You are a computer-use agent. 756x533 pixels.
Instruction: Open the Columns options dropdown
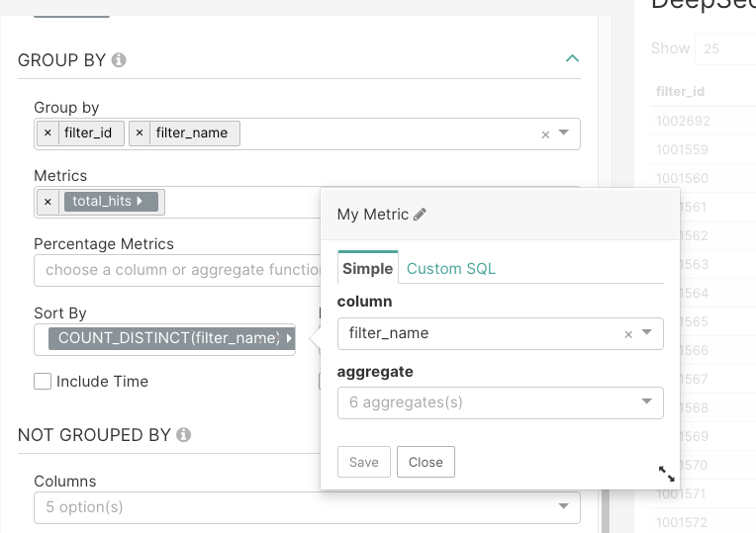pos(563,506)
